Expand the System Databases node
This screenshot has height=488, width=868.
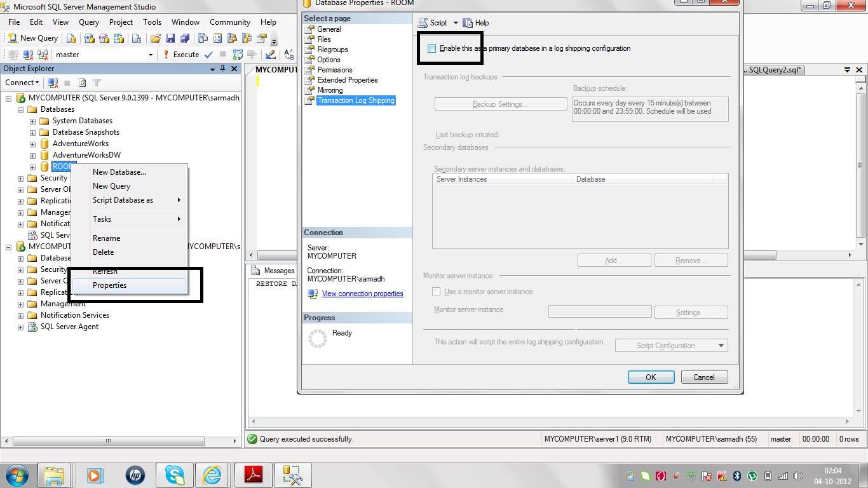click(x=32, y=121)
